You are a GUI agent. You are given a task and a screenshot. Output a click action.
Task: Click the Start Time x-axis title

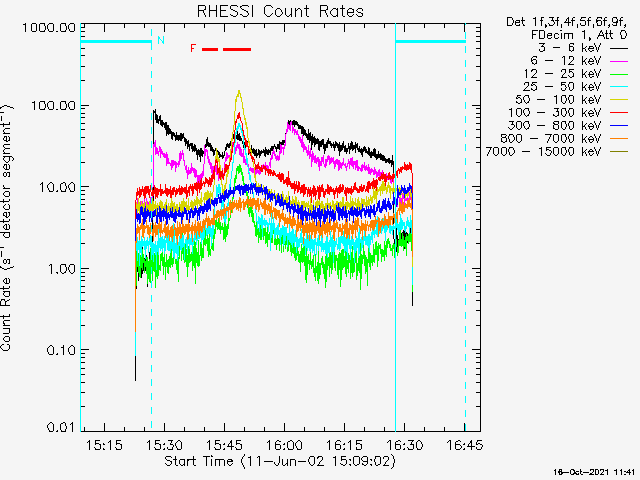(x=280, y=461)
